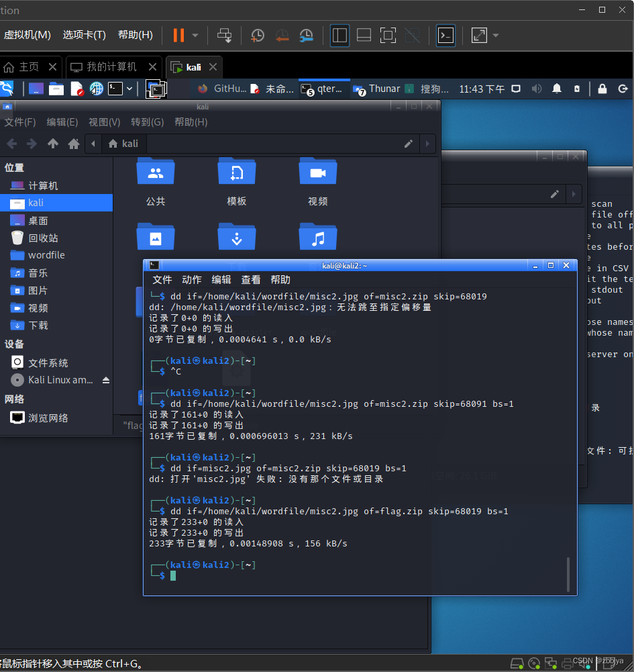Click terminal prompt input cursor
634x672 pixels.
173,575
